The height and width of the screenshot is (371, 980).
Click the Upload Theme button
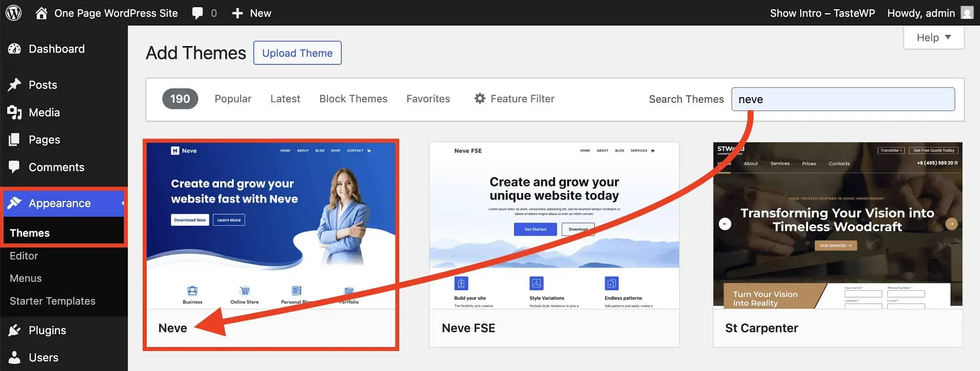[297, 53]
